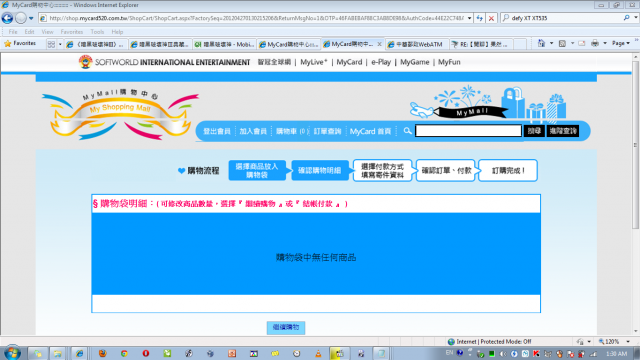
Task: Click the RSS Feeds icon
Action: coord(562,43)
